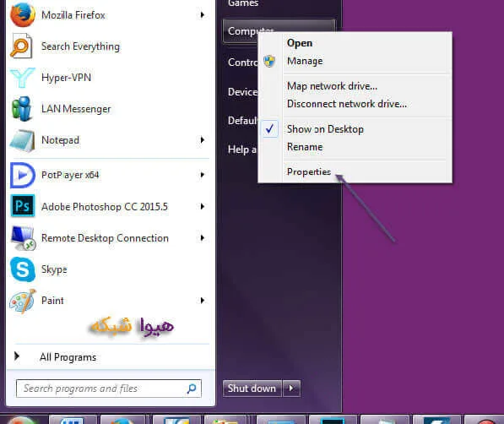The width and height of the screenshot is (504, 424).
Task: Select Manage in the context menu
Action: coord(355,61)
